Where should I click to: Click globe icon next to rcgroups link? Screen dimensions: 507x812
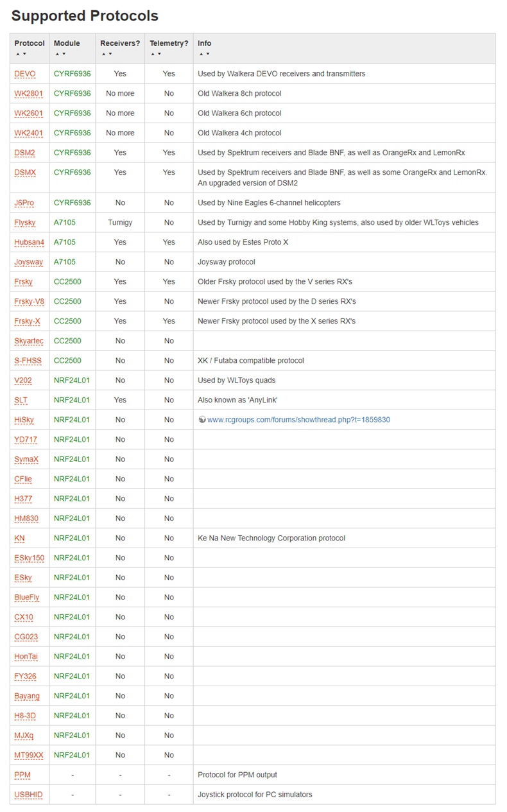pyautogui.click(x=202, y=420)
